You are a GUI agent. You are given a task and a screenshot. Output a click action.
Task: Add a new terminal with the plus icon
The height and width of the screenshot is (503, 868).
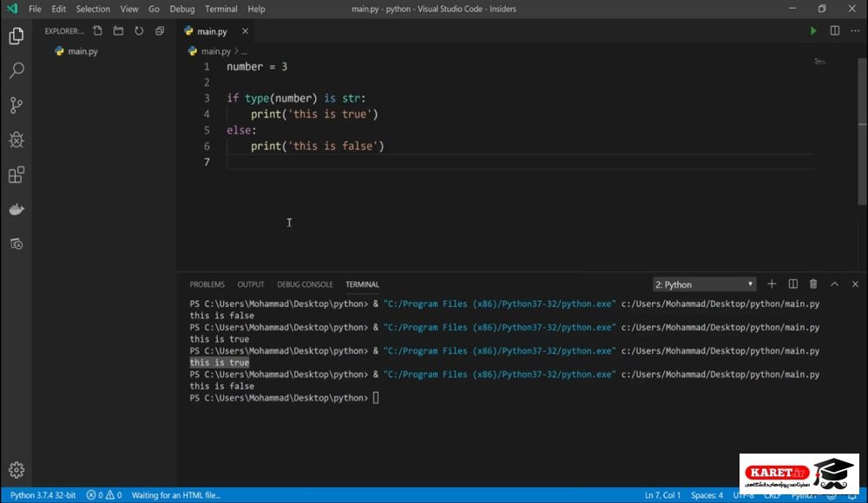tap(772, 284)
